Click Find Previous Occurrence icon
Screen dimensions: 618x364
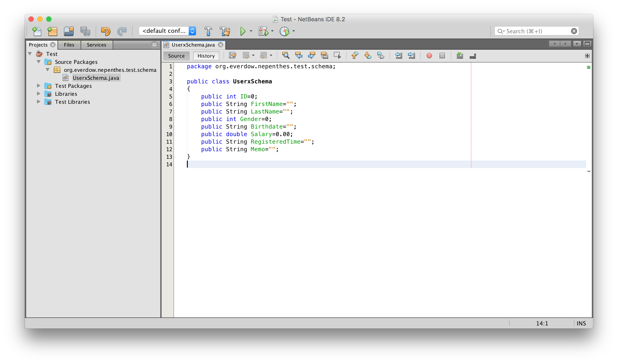(299, 56)
